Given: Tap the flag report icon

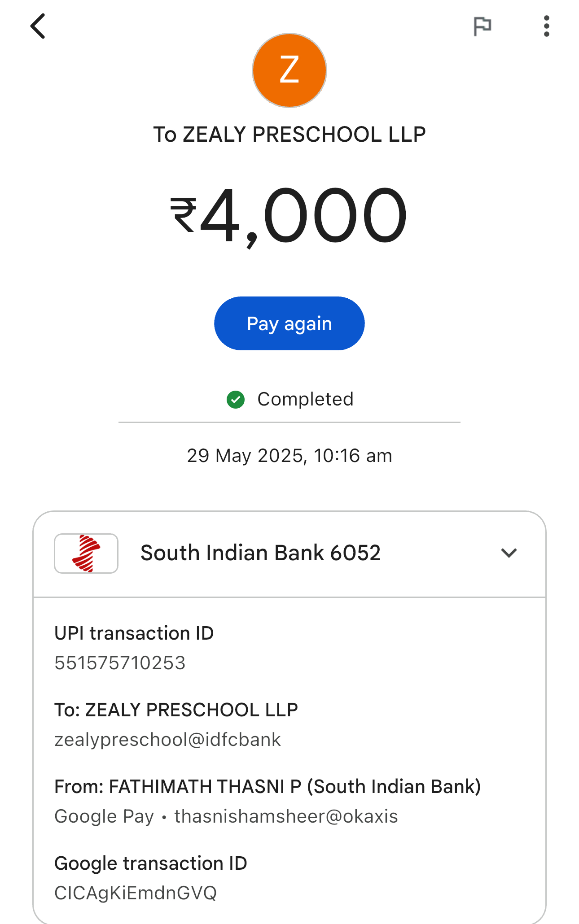Looking at the screenshot, I should pyautogui.click(x=482, y=26).
